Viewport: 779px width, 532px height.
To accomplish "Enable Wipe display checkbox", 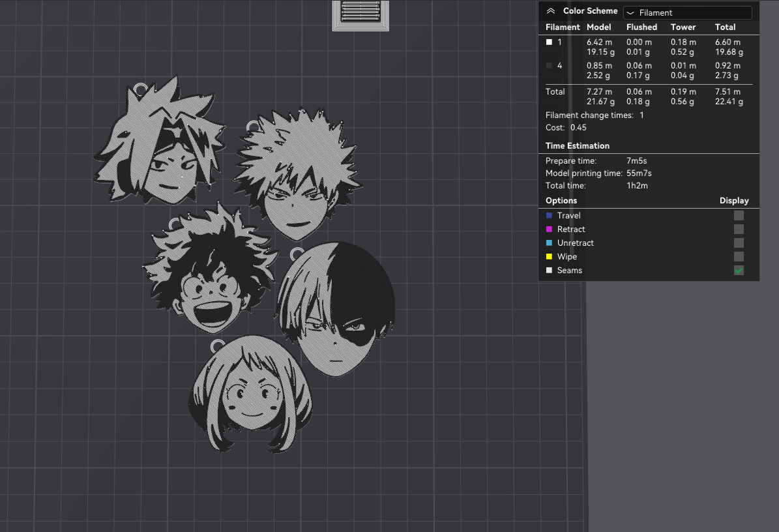I will click(739, 256).
